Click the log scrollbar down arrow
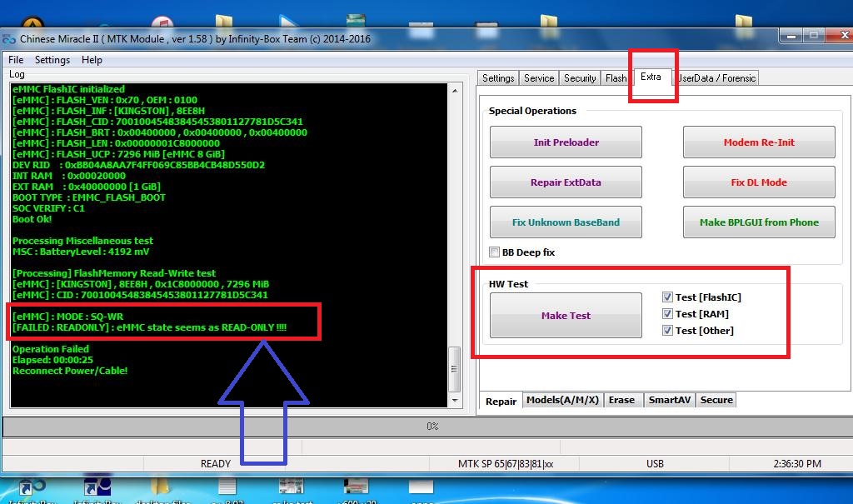This screenshot has width=853, height=504. click(x=455, y=401)
